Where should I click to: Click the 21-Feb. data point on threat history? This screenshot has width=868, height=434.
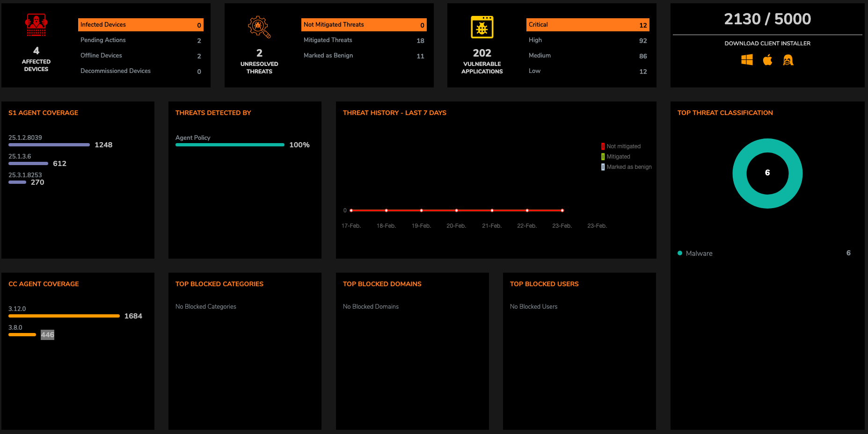pos(492,210)
